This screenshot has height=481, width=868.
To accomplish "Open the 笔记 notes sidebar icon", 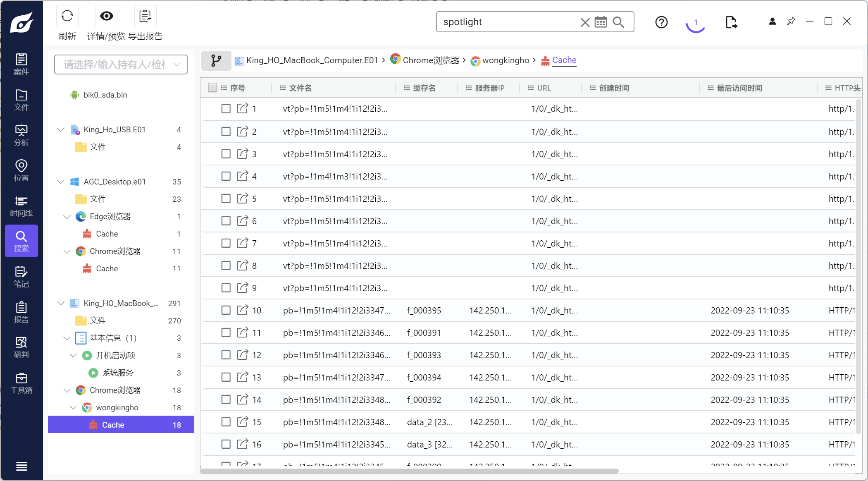I will [x=21, y=277].
